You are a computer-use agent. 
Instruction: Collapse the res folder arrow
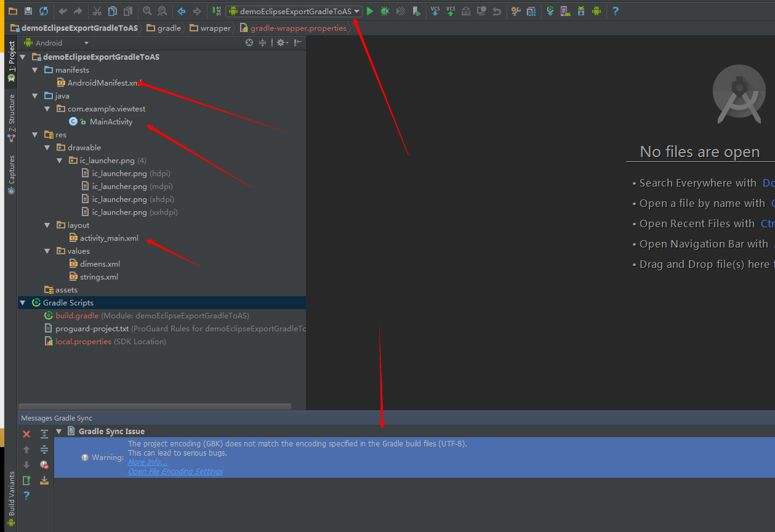coord(36,134)
